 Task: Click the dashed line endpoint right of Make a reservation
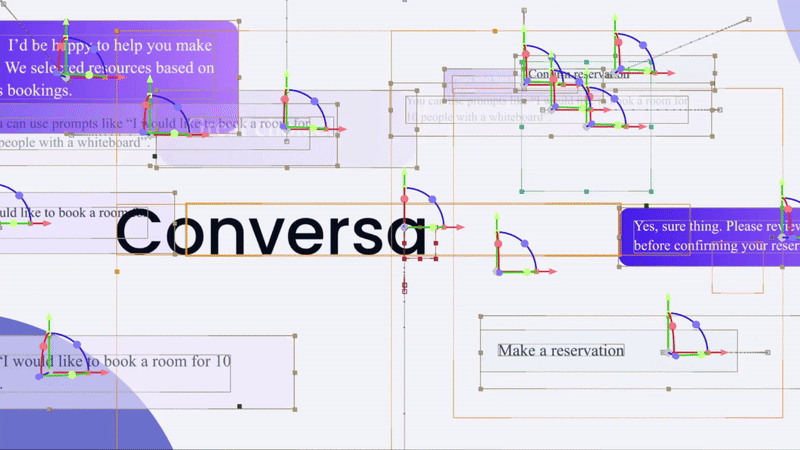tap(769, 352)
